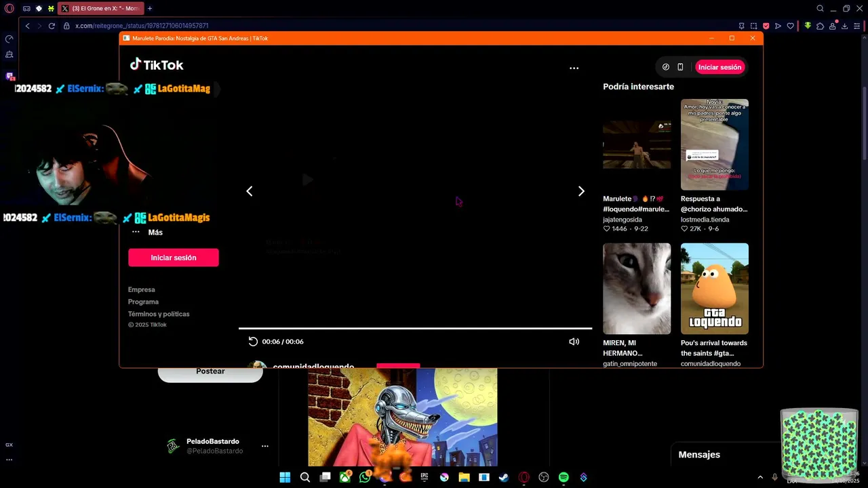Screen dimensions: 868x488
Task: Reload the current browser page
Action: tap(52, 26)
